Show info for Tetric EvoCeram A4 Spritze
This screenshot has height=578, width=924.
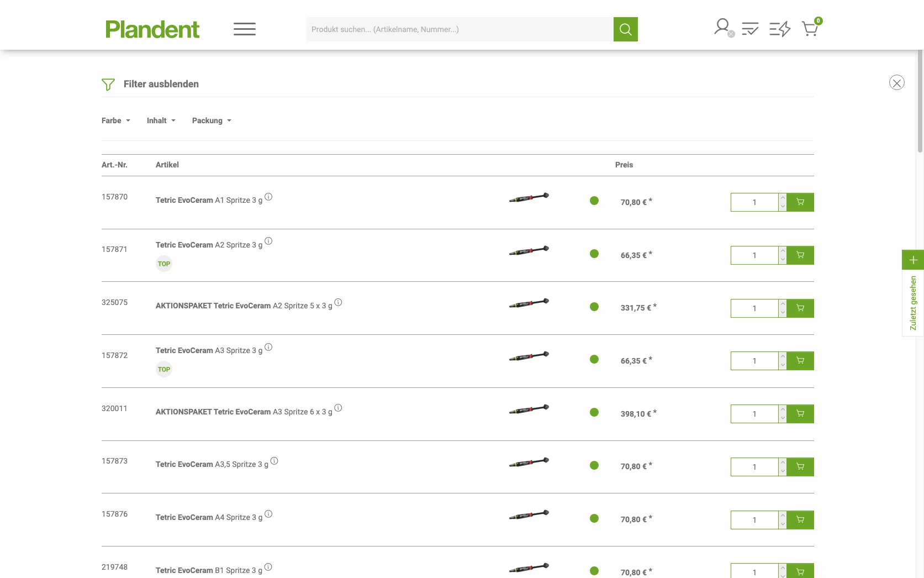268,514
